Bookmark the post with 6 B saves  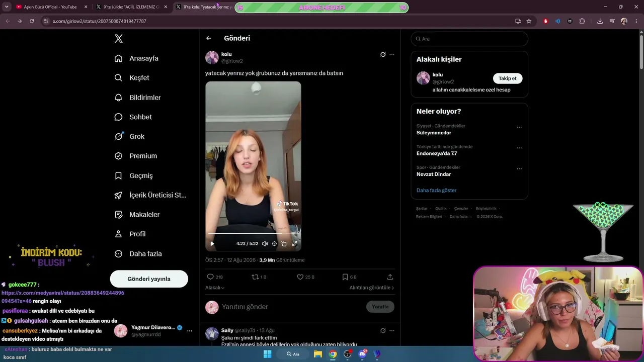(349, 277)
